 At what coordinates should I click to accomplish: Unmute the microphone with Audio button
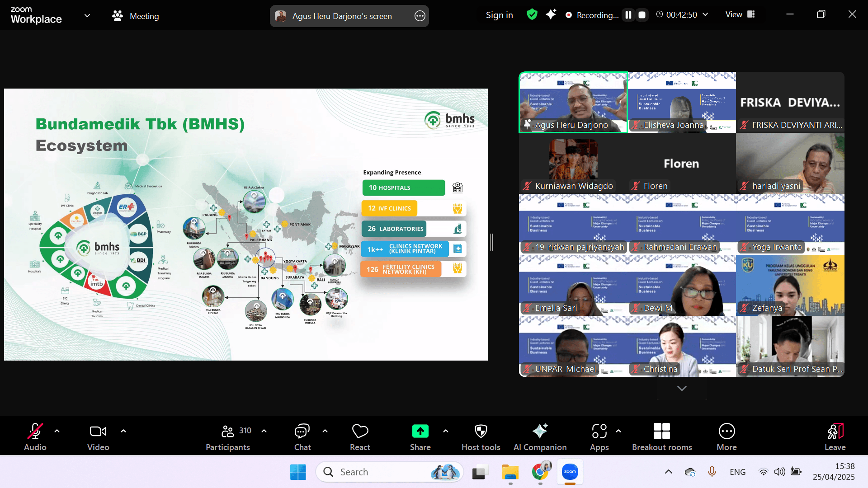point(35,437)
